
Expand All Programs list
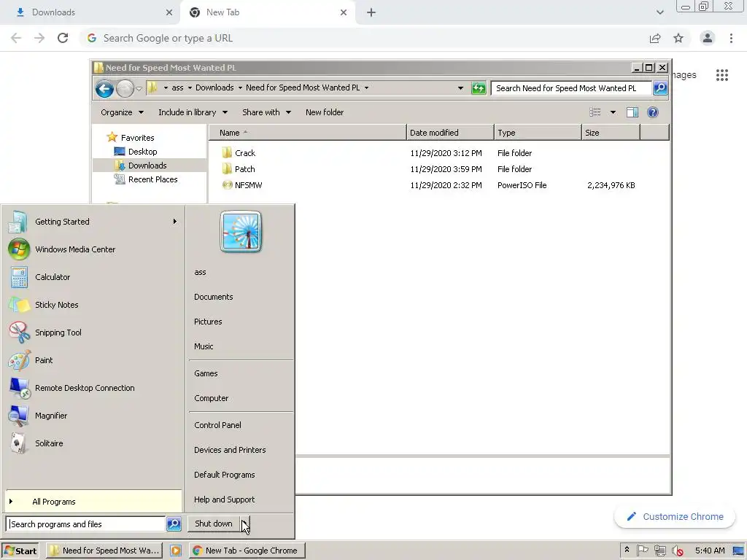[94, 502]
